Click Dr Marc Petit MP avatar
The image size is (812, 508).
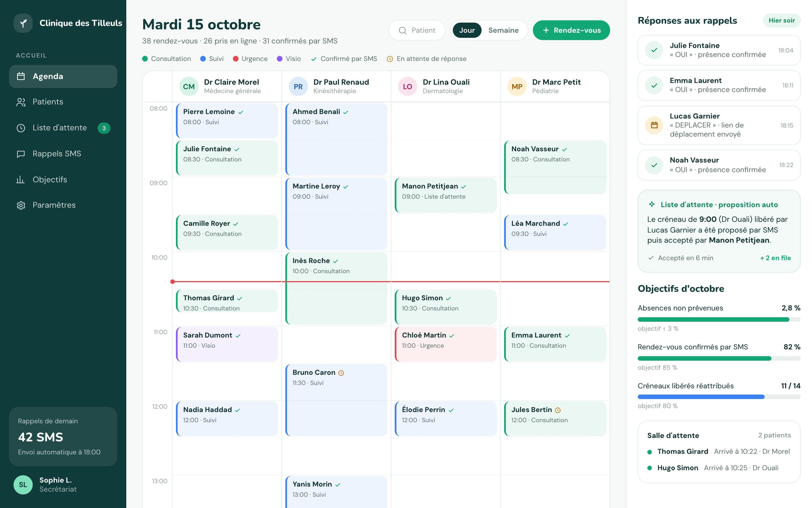(x=517, y=87)
